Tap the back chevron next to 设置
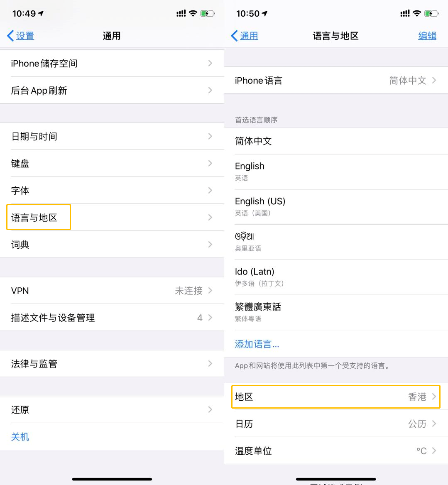This screenshot has height=485, width=448. [x=10, y=36]
